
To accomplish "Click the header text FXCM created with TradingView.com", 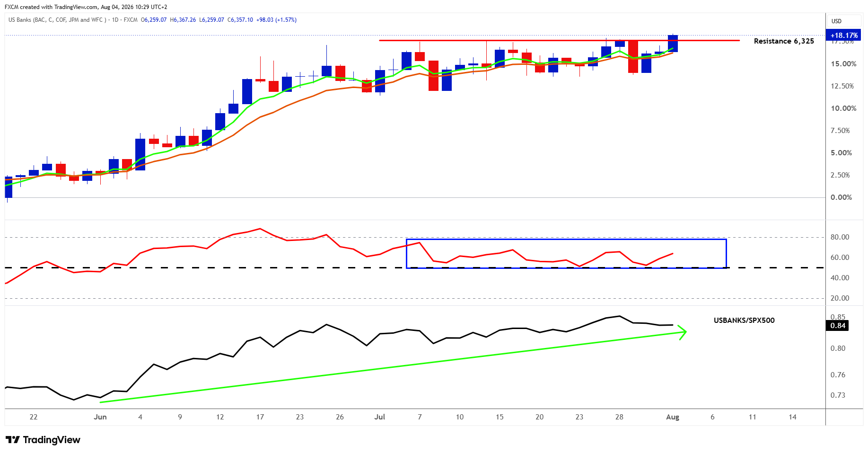I will point(51,7).
